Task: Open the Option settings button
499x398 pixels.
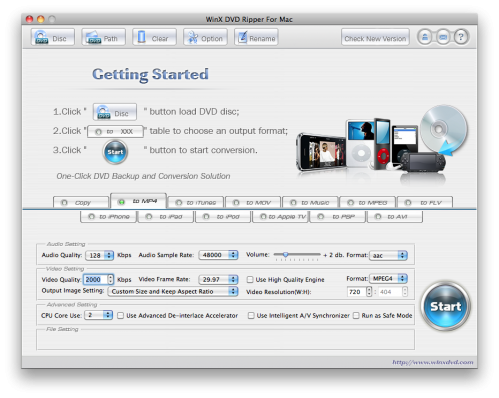Action: point(205,37)
